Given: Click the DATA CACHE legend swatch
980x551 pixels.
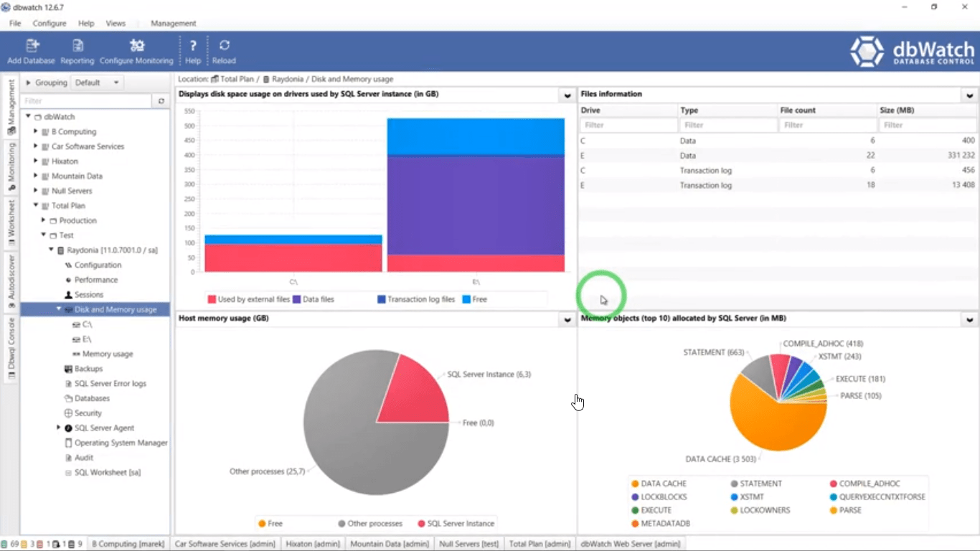Looking at the screenshot, I should click(635, 484).
